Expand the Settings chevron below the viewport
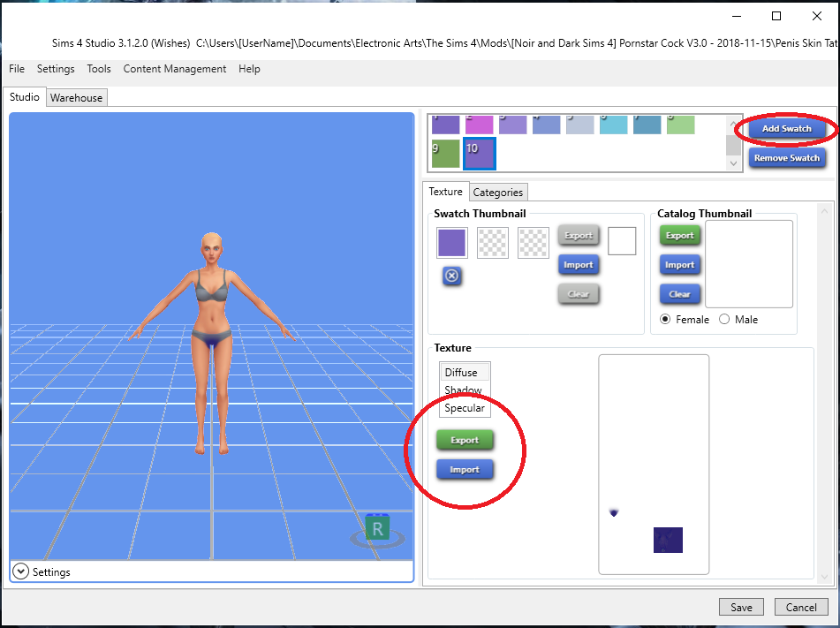The height and width of the screenshot is (628, 840). 20,571
